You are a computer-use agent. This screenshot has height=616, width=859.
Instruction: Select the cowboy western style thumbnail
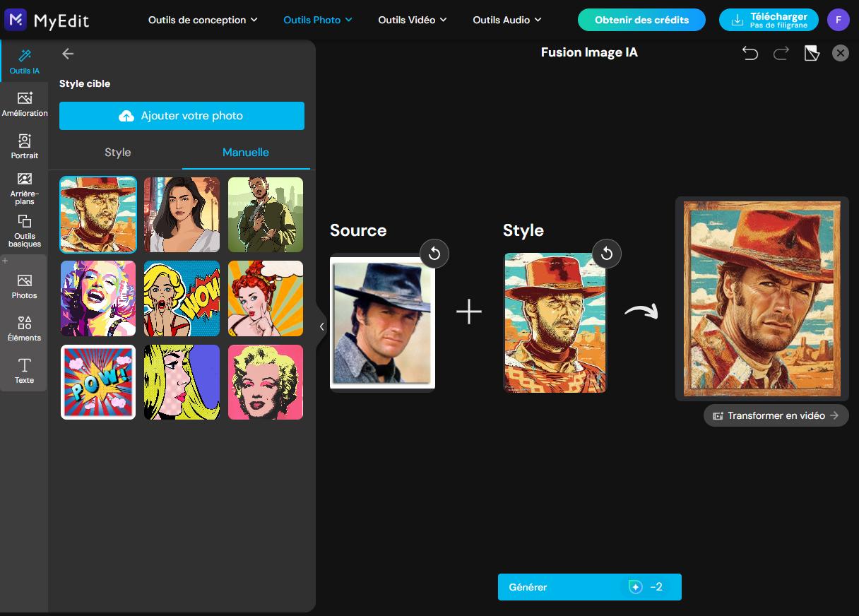coord(98,214)
